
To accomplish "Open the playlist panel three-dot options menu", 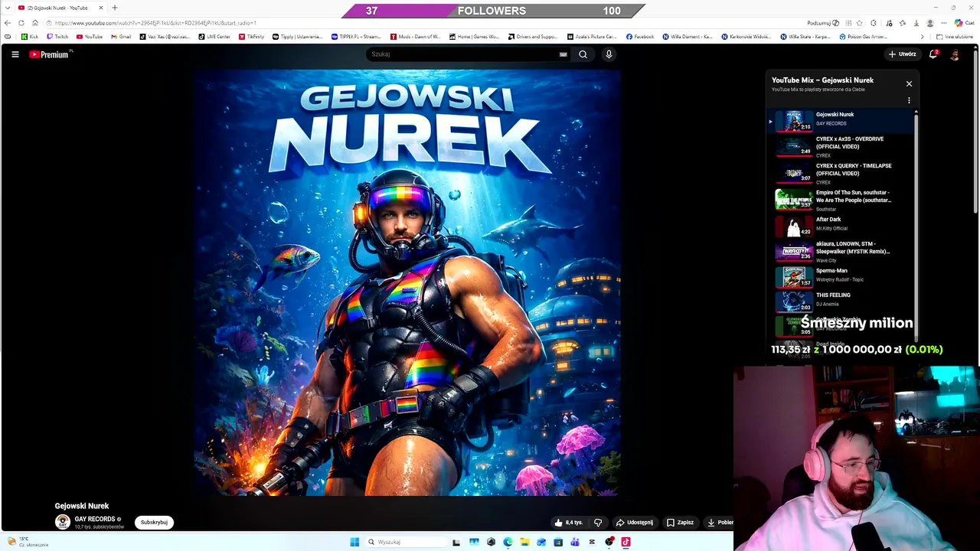I will pos(909,100).
